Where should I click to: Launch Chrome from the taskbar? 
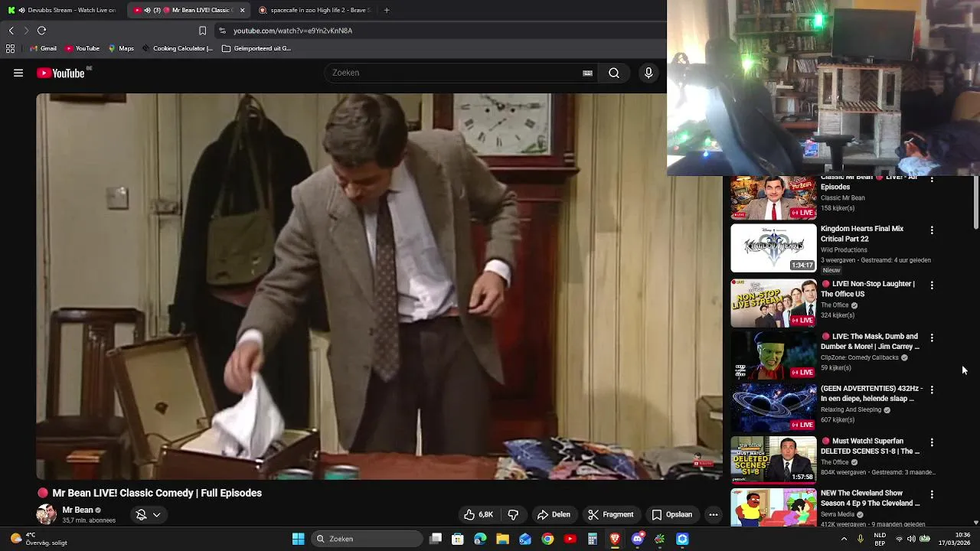coord(547,539)
